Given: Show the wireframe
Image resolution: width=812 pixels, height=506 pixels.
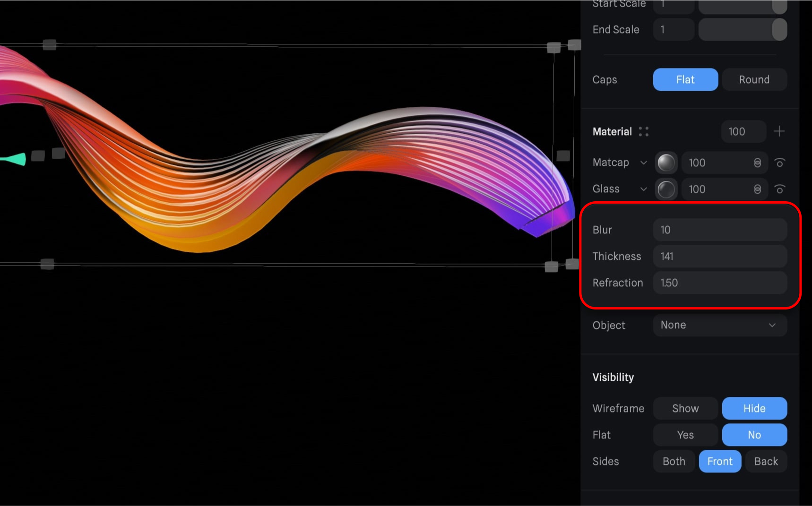Looking at the screenshot, I should pos(685,408).
